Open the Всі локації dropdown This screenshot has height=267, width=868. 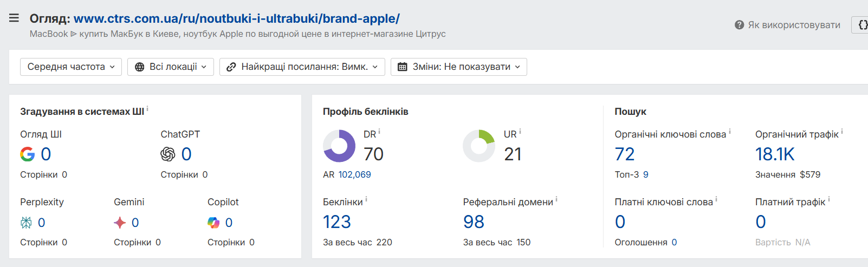[171, 67]
